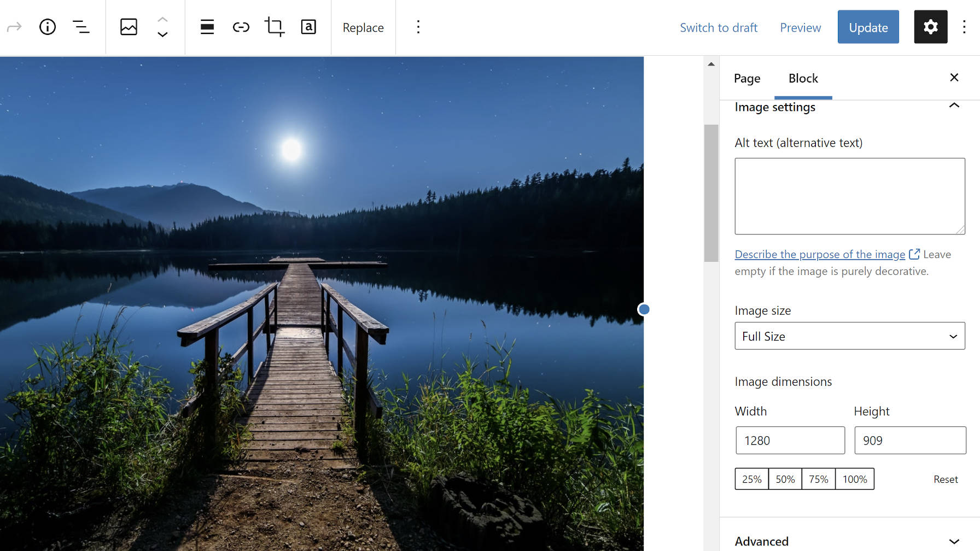Select the lake dock image

pos(322,304)
